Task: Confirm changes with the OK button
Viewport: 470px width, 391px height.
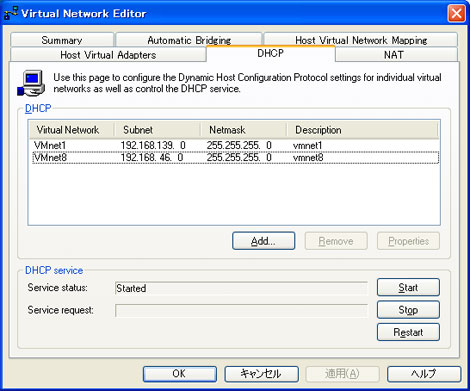Action: 180,374
